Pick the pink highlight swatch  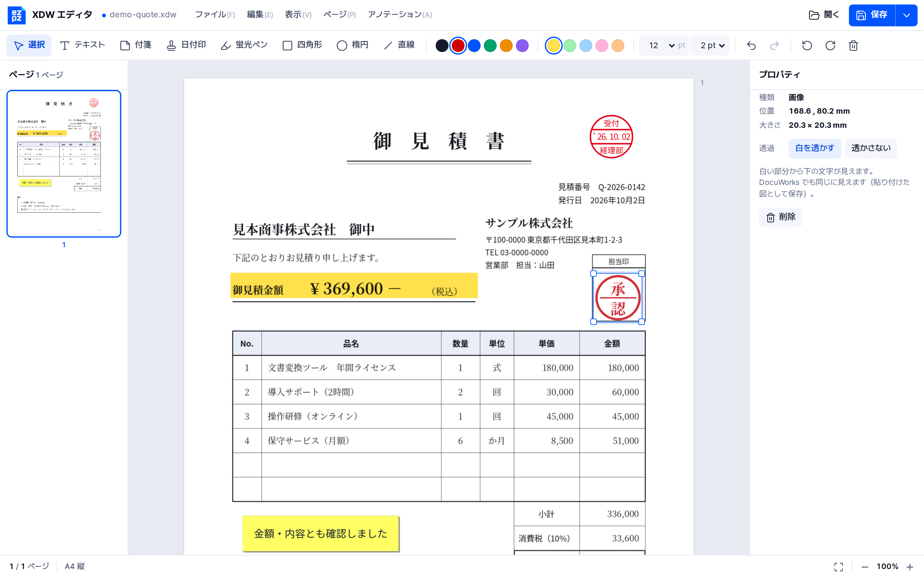601,46
